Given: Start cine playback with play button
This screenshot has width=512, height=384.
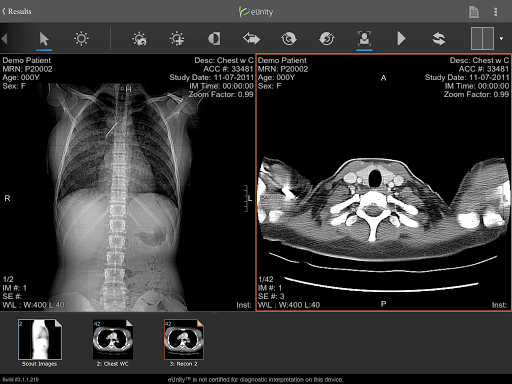Looking at the screenshot, I should tap(401, 39).
